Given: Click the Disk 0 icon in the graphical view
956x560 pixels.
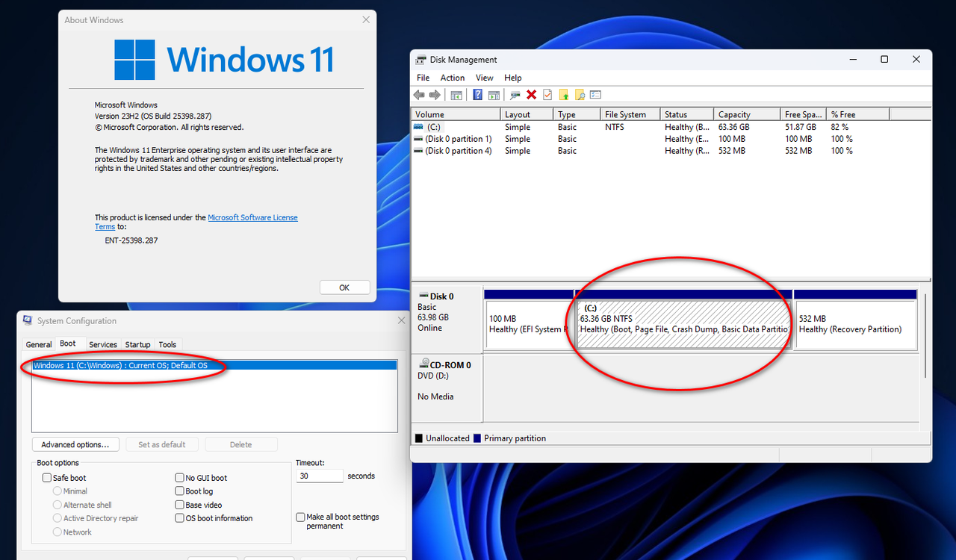Looking at the screenshot, I should pyautogui.click(x=423, y=296).
